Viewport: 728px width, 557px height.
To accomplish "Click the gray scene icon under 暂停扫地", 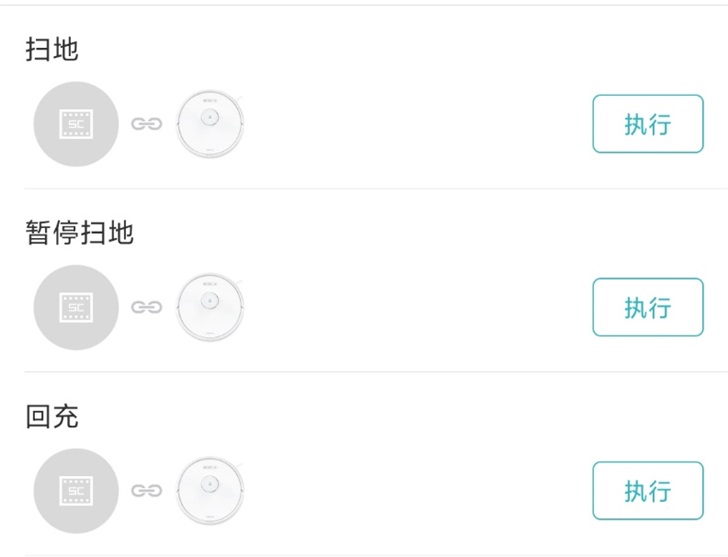I will 75,307.
